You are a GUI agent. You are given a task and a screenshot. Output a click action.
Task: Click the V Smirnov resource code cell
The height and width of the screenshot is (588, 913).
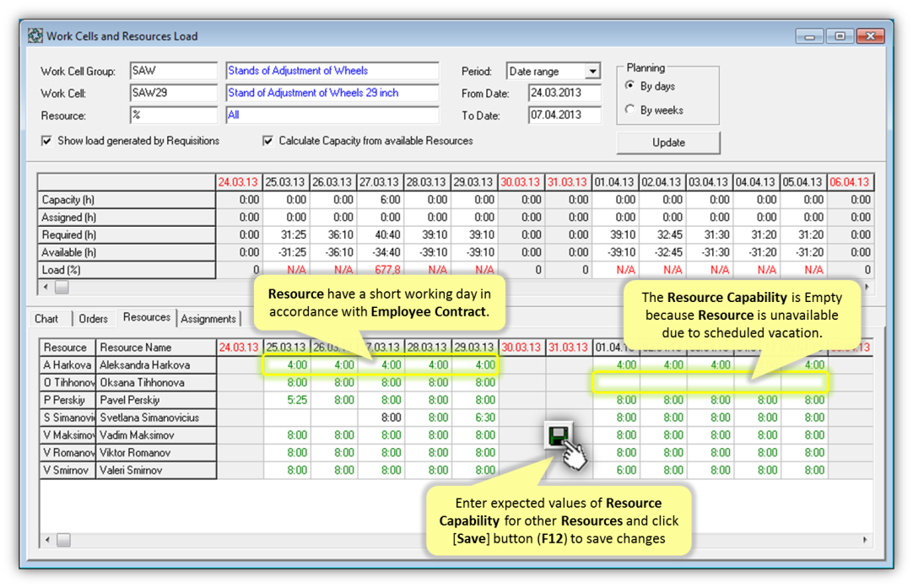(67, 470)
